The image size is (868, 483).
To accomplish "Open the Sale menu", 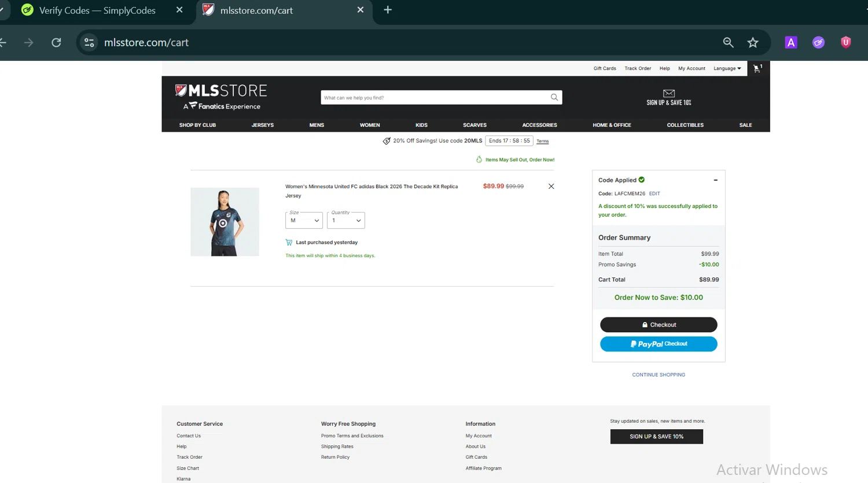I will pyautogui.click(x=745, y=125).
